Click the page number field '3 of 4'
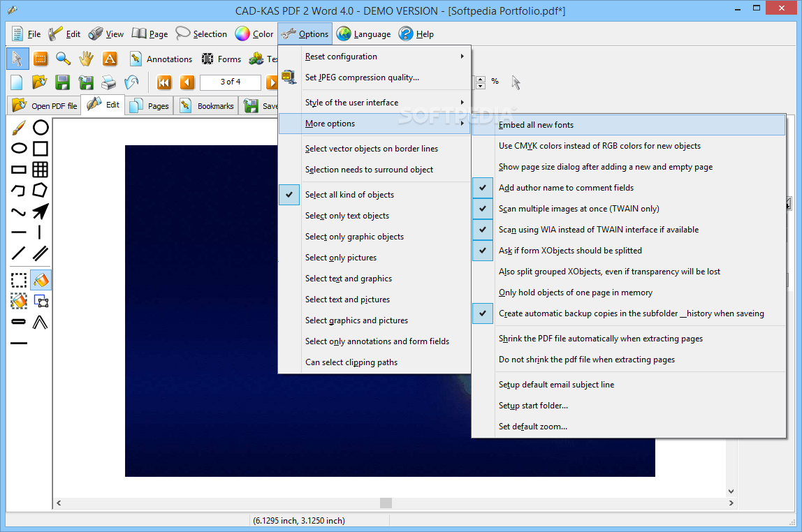This screenshot has height=532, width=802. [x=230, y=82]
